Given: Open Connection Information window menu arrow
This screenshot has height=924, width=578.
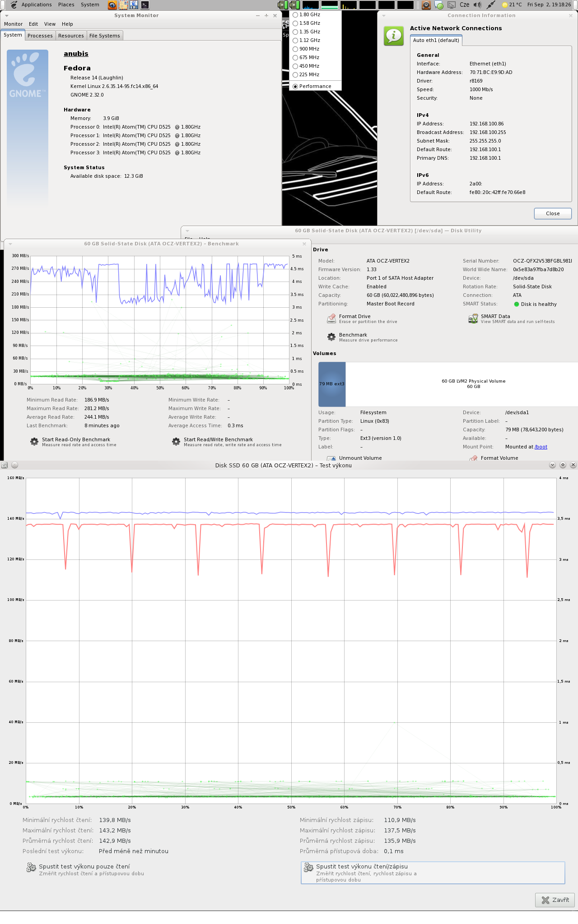Looking at the screenshot, I should pyautogui.click(x=384, y=16).
